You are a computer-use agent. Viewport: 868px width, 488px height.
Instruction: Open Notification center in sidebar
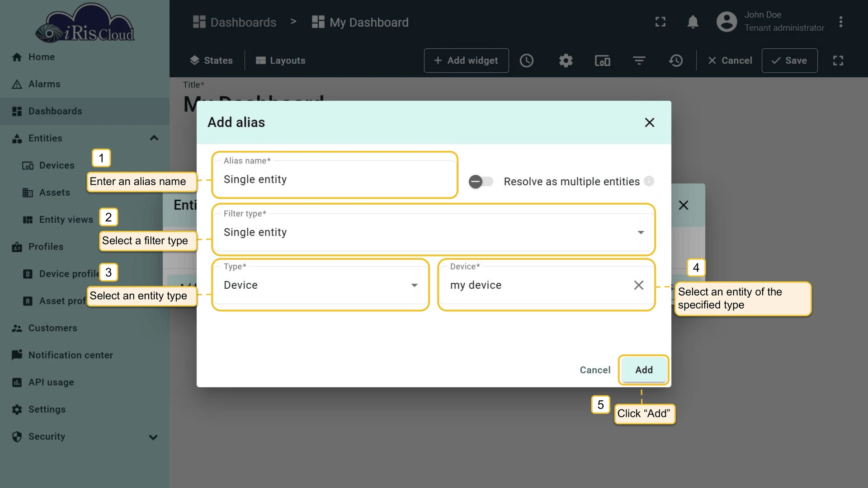point(85,355)
